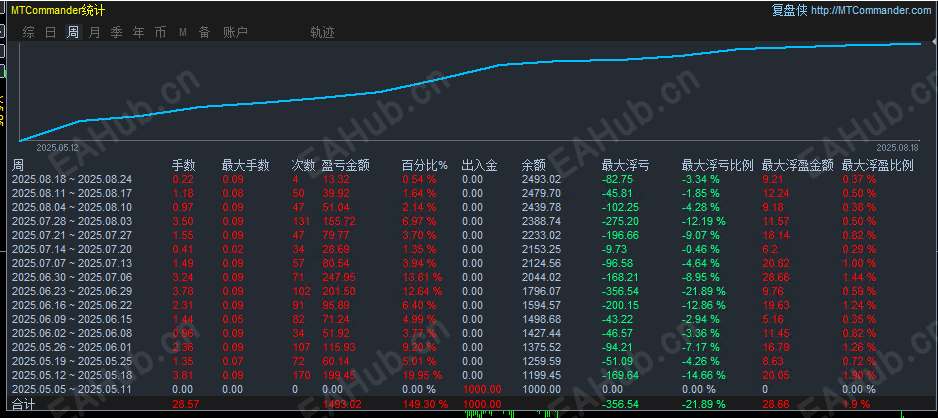
Task: Select the 2025.07.28 ~ 2025.08.03 week row
Action: (x=473, y=221)
